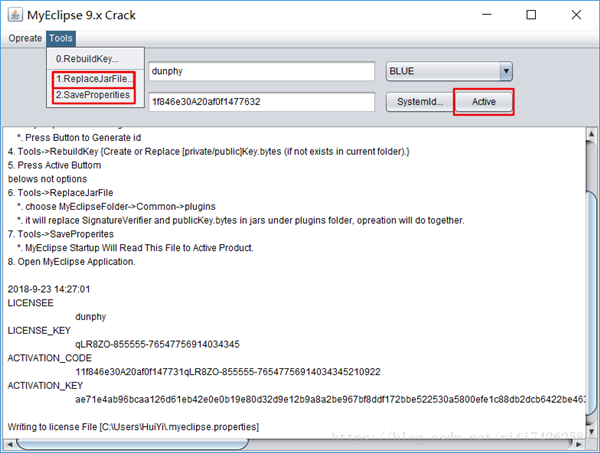The height and width of the screenshot is (453, 600).
Task: Pick 2.SaveProperities from the Tools menu
Action: [93, 95]
